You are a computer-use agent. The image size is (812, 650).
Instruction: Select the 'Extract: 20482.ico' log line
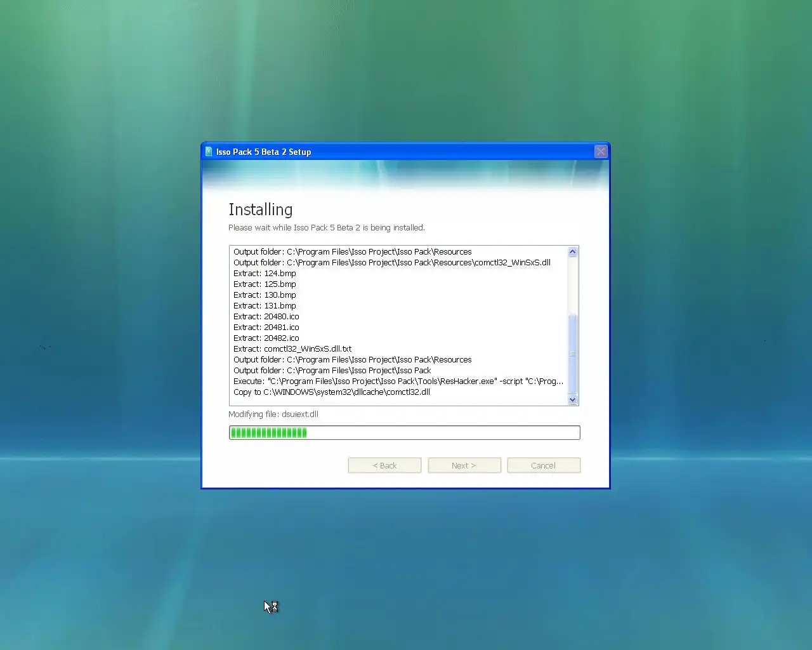[266, 338]
